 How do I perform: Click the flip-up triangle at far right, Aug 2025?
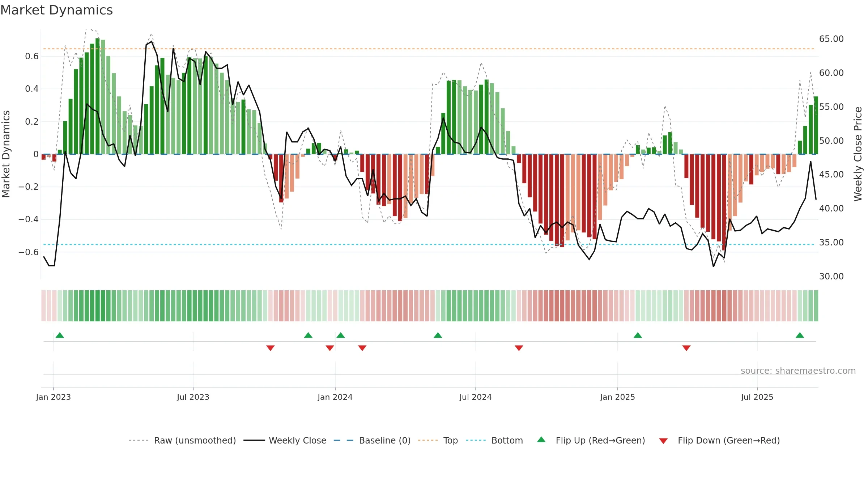[800, 335]
